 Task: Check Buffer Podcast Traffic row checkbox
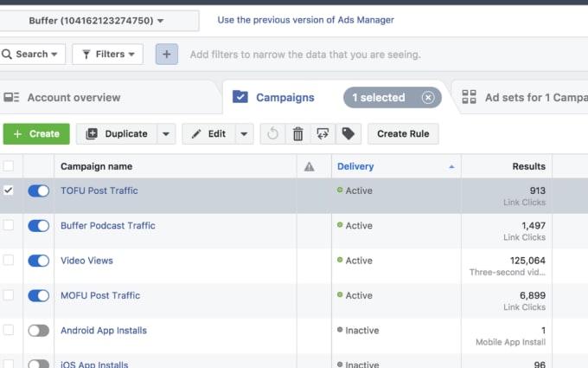tap(9, 225)
